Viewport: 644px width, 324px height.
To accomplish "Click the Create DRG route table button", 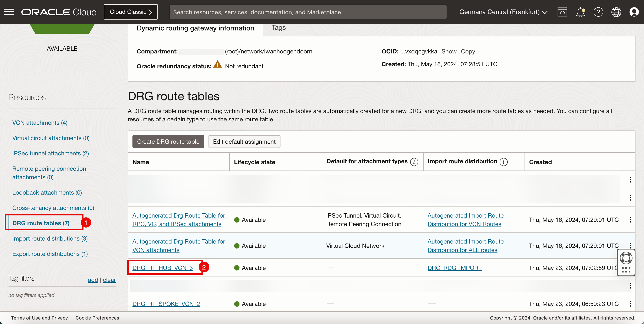I will coord(168,141).
